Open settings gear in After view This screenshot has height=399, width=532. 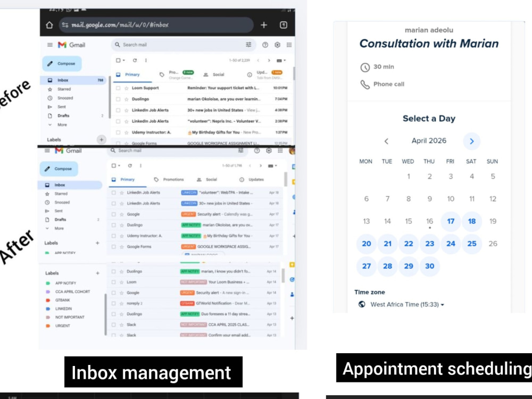[x=269, y=151]
